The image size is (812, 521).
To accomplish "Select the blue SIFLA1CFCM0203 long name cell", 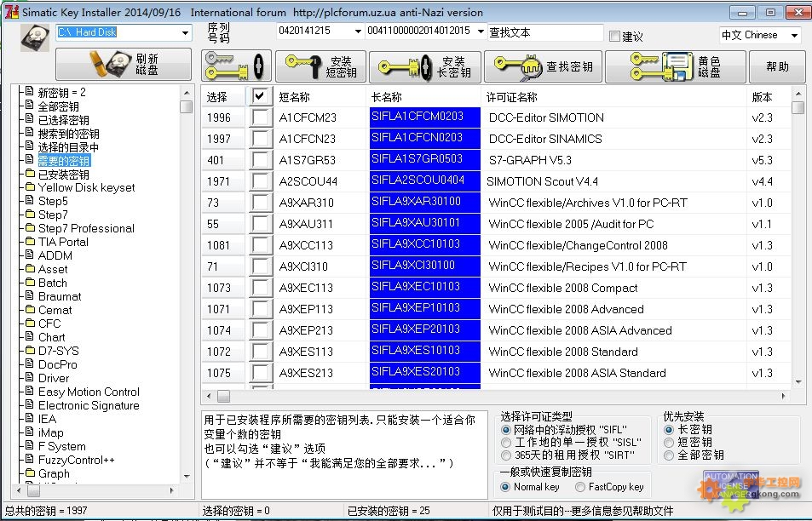I will pos(425,117).
